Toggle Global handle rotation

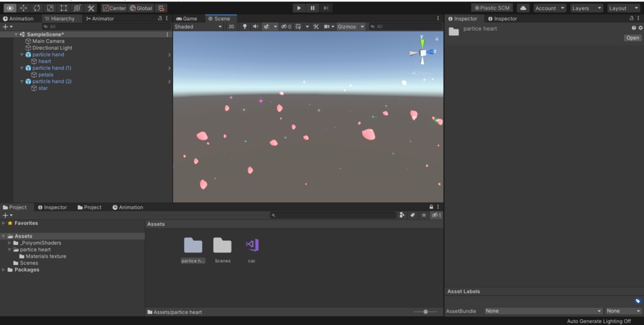[141, 8]
